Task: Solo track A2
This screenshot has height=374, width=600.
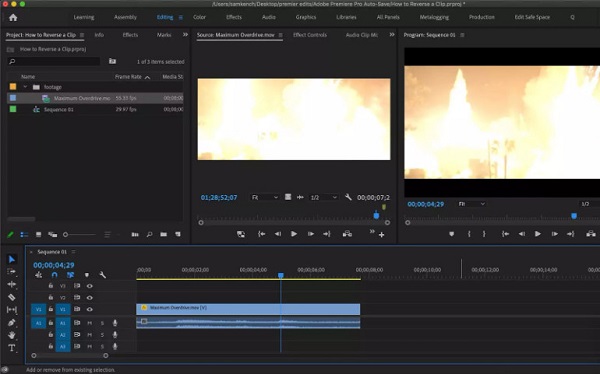Action: (x=102, y=335)
